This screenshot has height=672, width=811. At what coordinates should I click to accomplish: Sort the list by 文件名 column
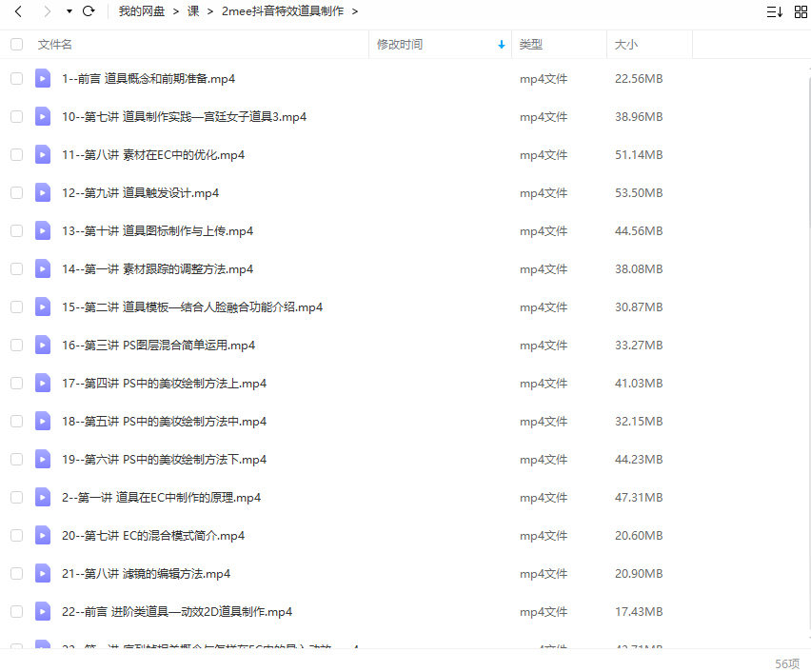(x=55, y=44)
